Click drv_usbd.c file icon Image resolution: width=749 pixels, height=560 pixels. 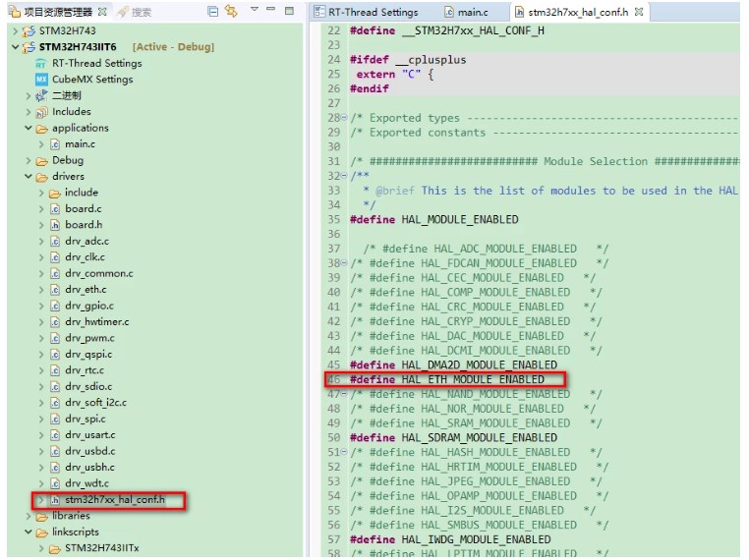[x=55, y=452]
